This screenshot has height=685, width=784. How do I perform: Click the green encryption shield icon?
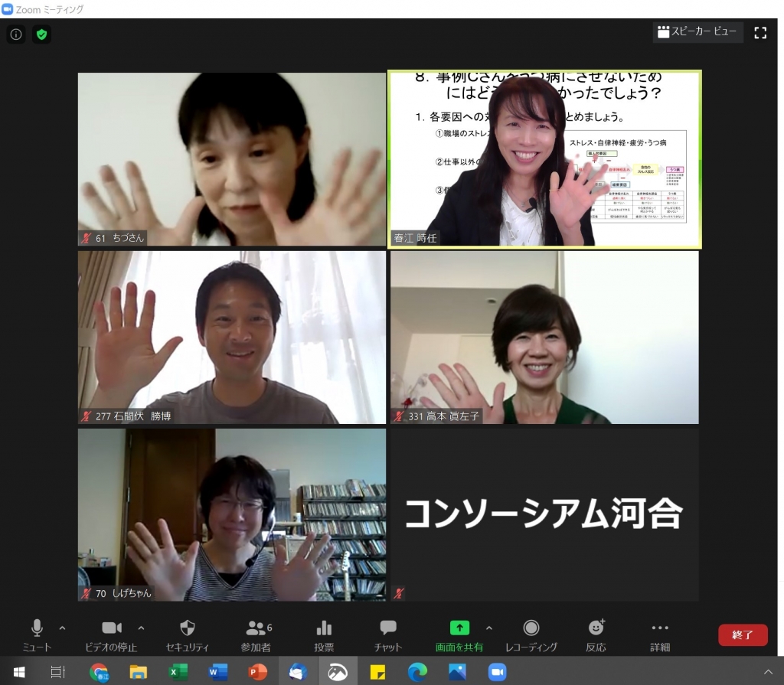click(41, 34)
